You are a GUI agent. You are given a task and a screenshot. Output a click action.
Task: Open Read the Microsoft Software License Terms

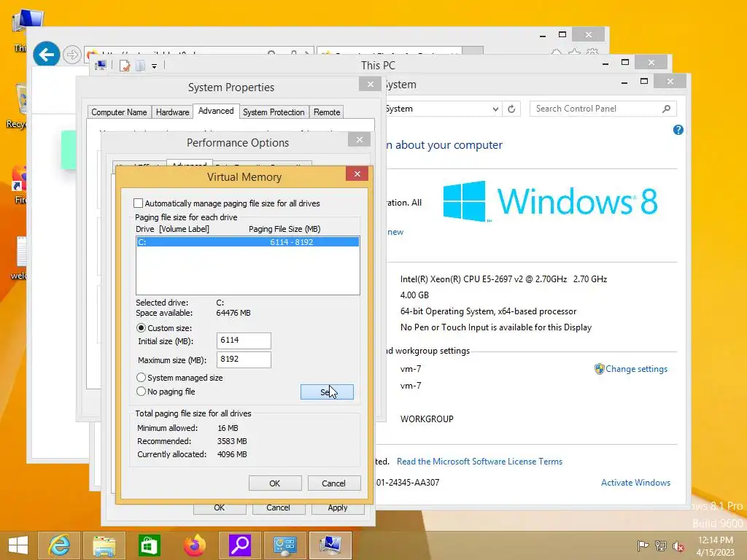click(x=479, y=462)
